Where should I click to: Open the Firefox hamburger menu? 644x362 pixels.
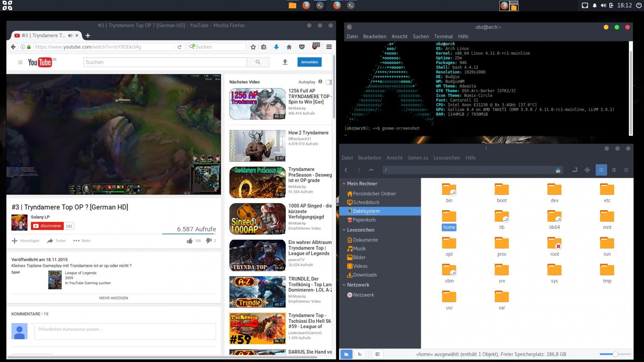pos(329,47)
